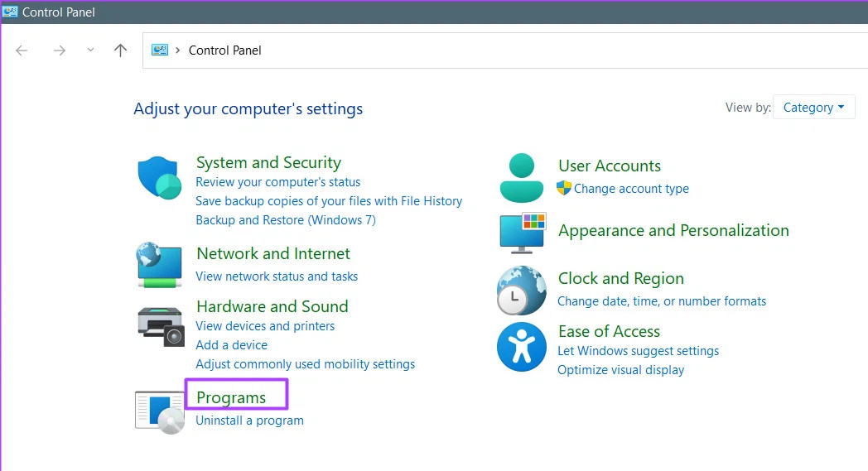Screen dimensions: 868x471
Task: Open Save backup copies with File History
Action: pyautogui.click(x=329, y=201)
